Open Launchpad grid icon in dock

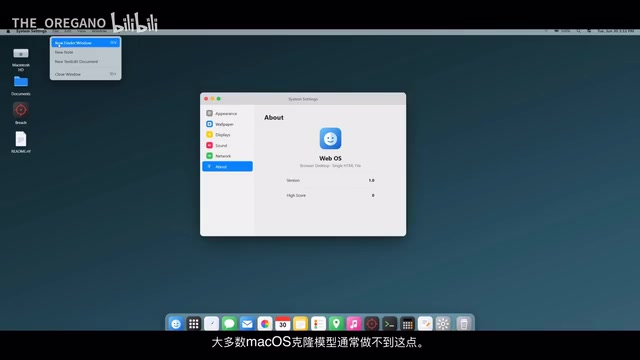click(193, 324)
